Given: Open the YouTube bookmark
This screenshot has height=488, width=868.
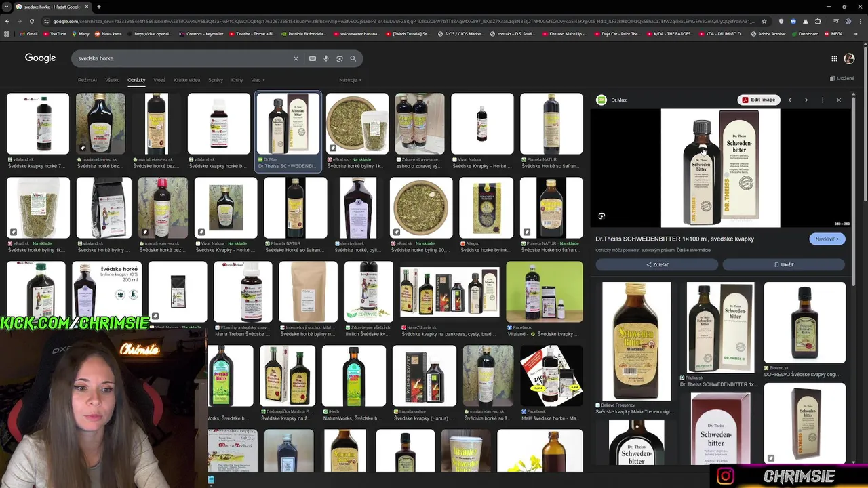Looking at the screenshot, I should point(54,33).
